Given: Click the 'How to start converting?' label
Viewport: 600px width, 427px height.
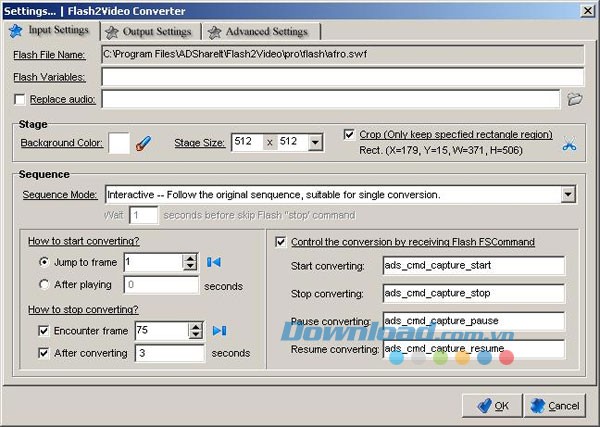Looking at the screenshot, I should pyautogui.click(x=83, y=241).
